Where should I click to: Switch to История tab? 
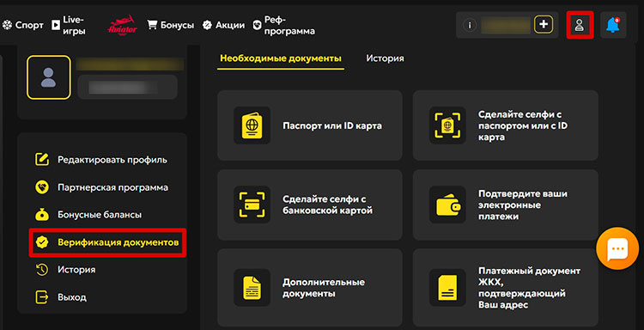[x=385, y=58]
